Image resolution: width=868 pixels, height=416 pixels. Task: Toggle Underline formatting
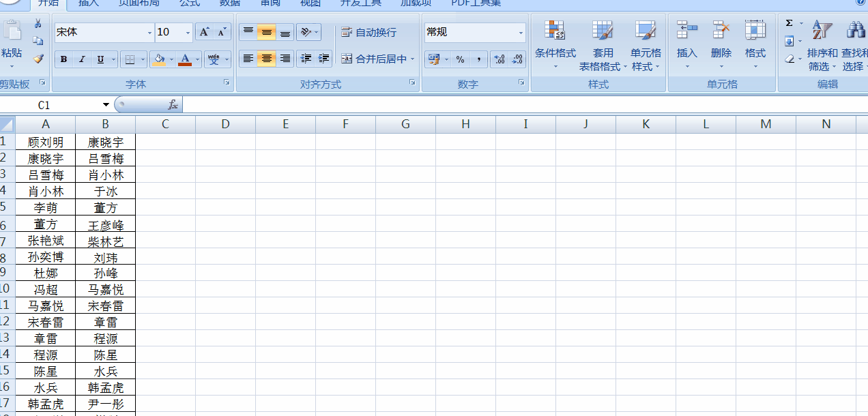click(x=100, y=59)
